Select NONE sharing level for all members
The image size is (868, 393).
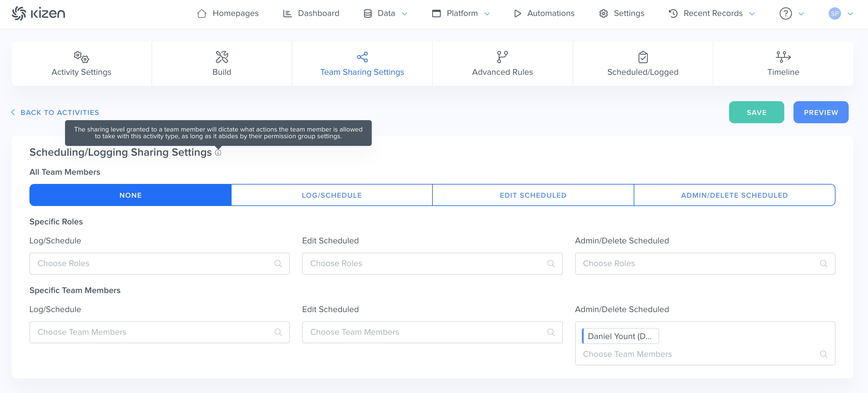coord(130,195)
